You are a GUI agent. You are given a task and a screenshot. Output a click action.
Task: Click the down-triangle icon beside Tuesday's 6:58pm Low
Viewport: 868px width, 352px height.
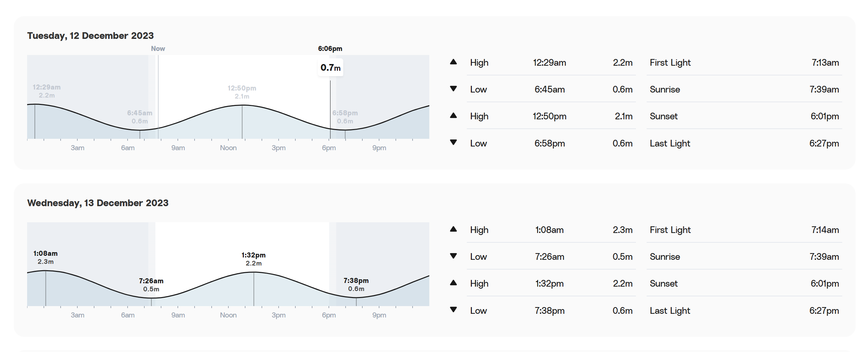tap(453, 142)
